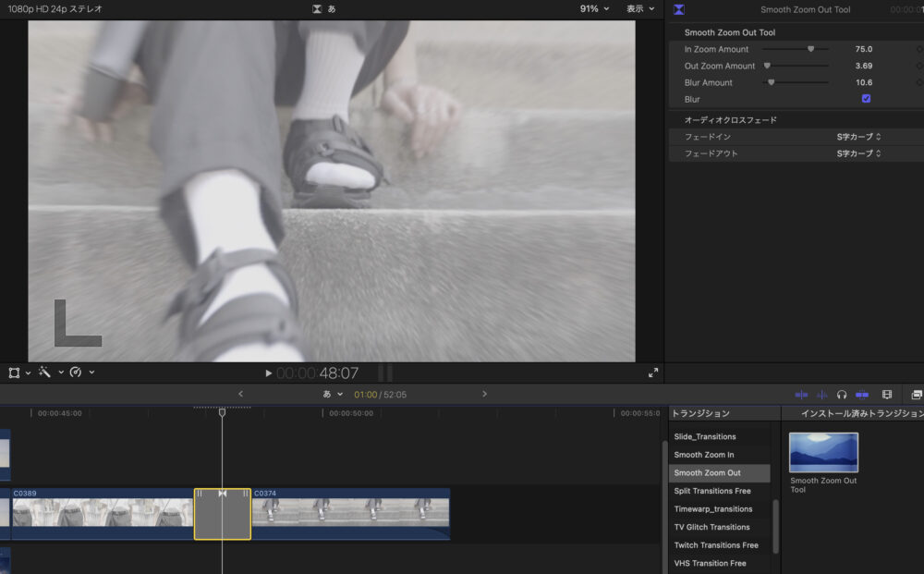Go to next timeline history arrow
924x574 pixels.
tap(484, 394)
